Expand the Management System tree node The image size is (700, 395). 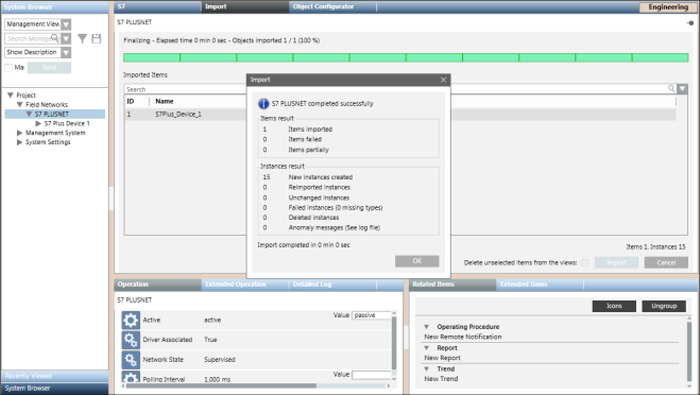click(20, 133)
